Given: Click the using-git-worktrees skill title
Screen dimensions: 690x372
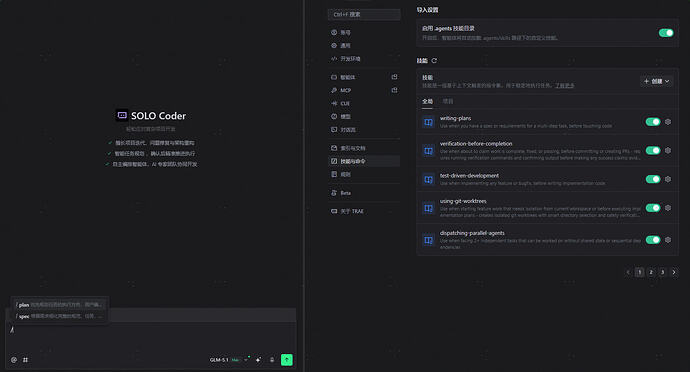Looking at the screenshot, I should (463, 201).
